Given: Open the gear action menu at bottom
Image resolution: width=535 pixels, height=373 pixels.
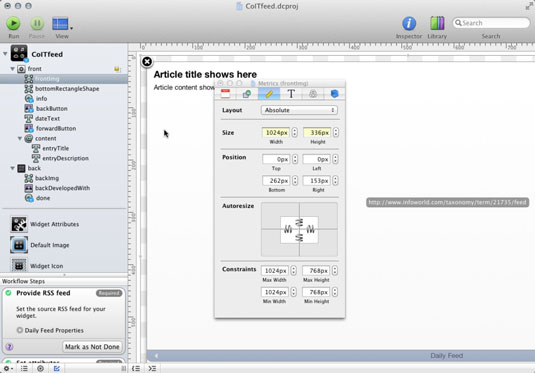Looking at the screenshot, I should pyautogui.click(x=8, y=369).
